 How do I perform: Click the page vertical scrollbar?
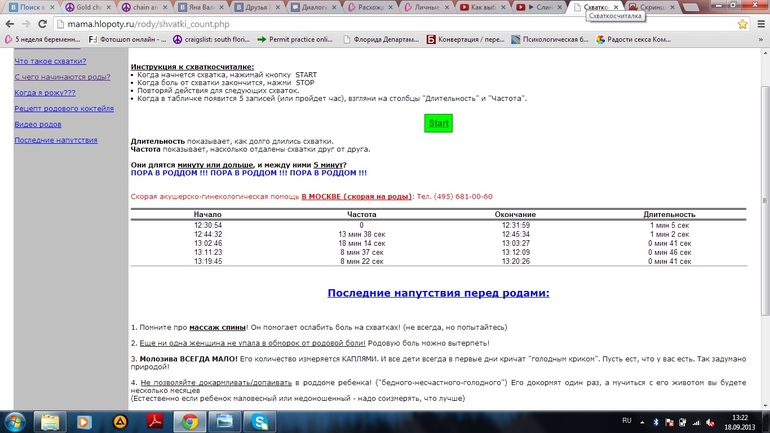coord(765,201)
